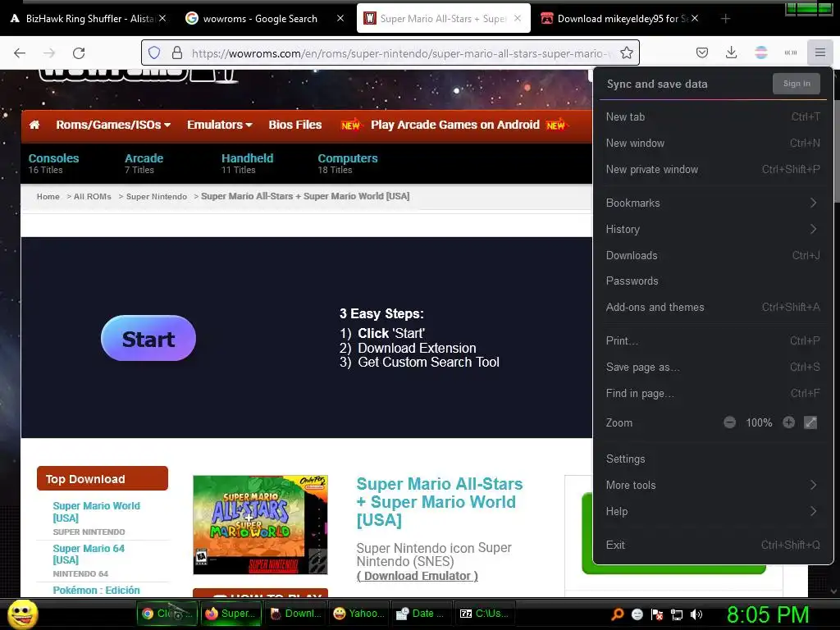Go to wowroms home via house icon

point(34,125)
